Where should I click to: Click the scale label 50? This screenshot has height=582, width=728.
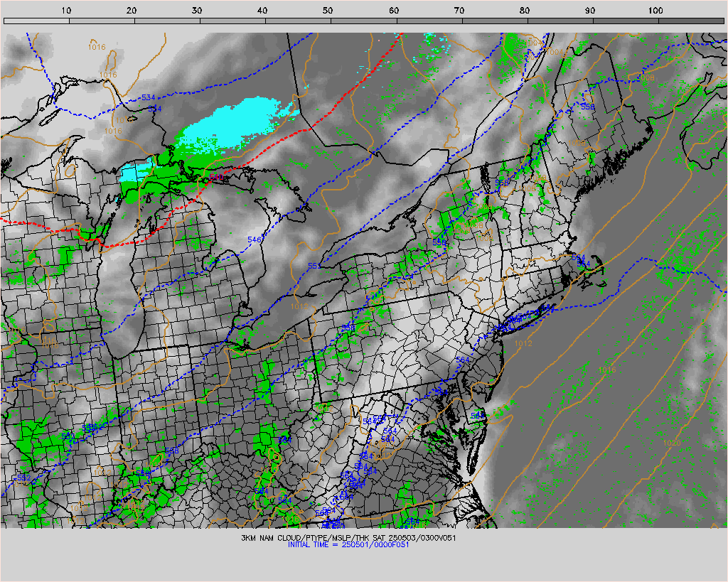point(328,10)
